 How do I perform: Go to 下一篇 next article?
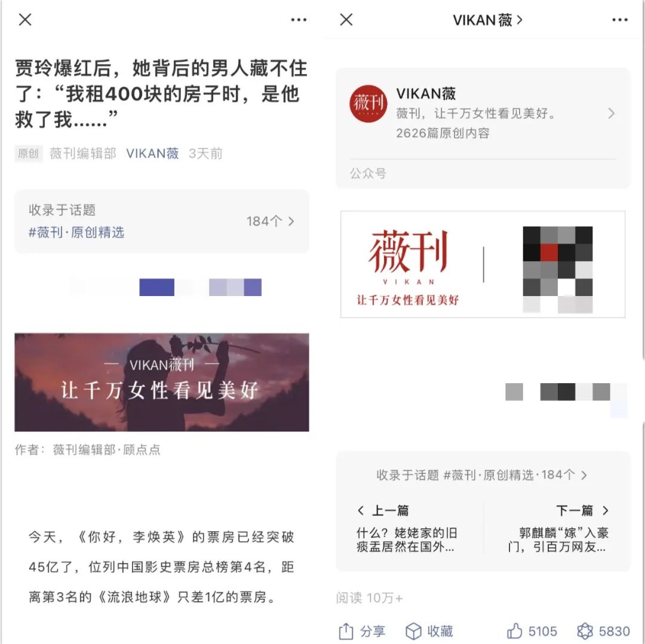click(x=558, y=529)
